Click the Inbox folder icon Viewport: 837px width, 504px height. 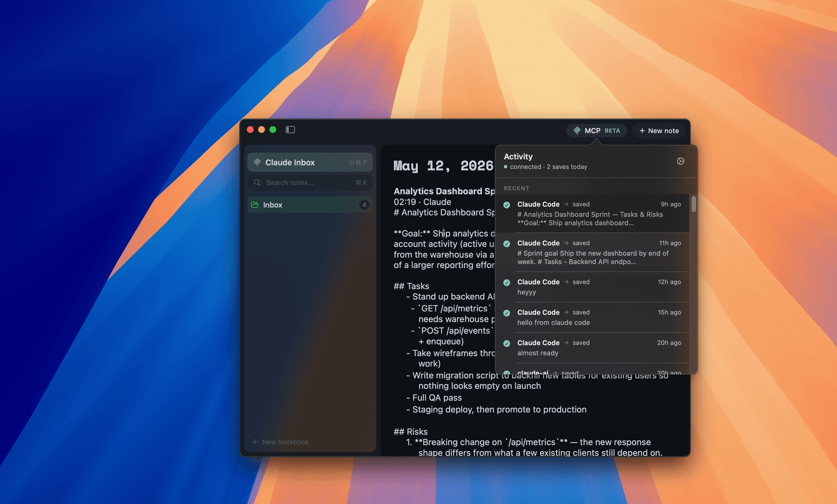pyautogui.click(x=255, y=205)
